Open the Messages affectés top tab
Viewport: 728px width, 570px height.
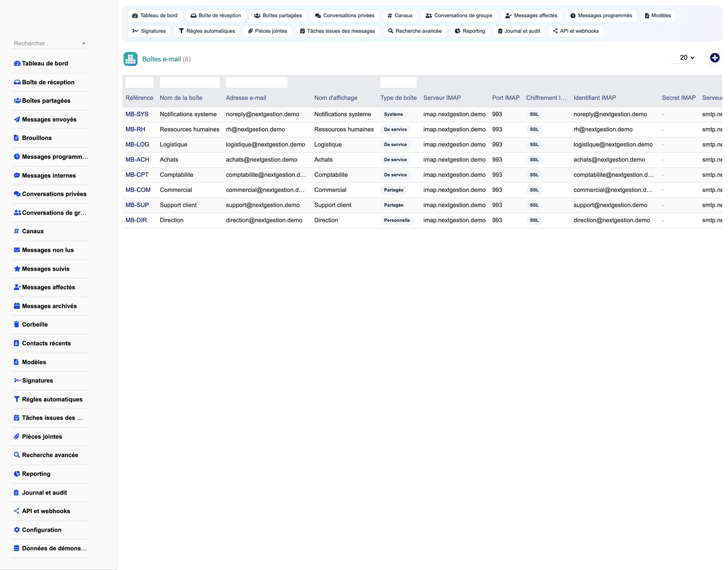[531, 16]
